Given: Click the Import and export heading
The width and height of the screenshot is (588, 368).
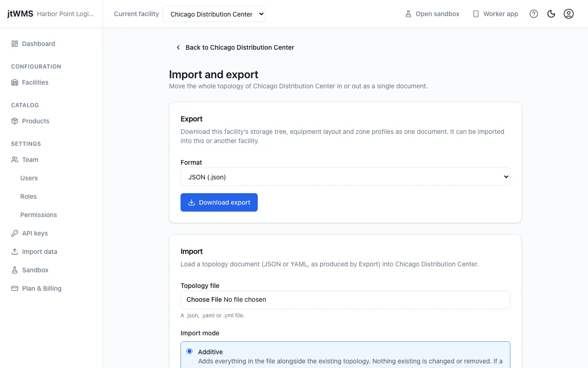Looking at the screenshot, I should (214, 75).
